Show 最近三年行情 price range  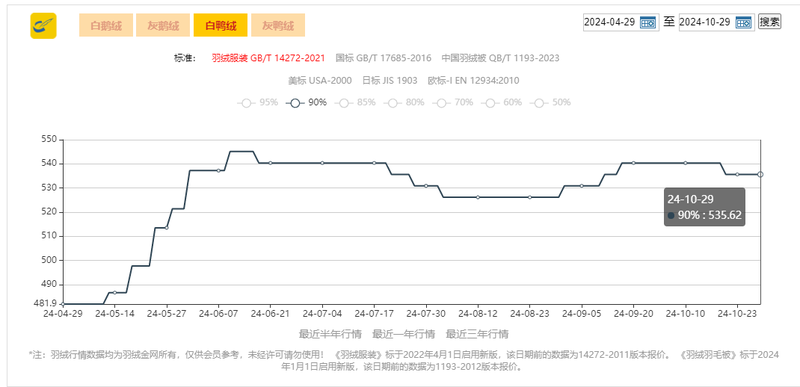click(477, 334)
